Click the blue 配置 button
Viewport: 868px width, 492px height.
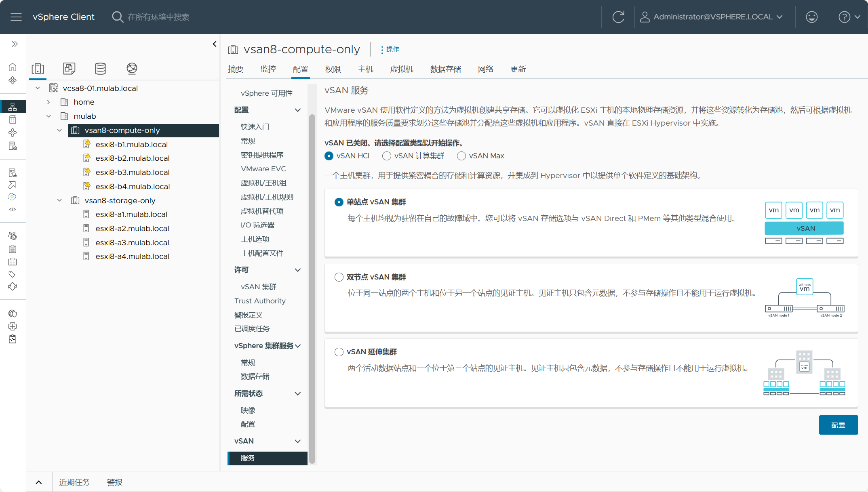coord(839,425)
